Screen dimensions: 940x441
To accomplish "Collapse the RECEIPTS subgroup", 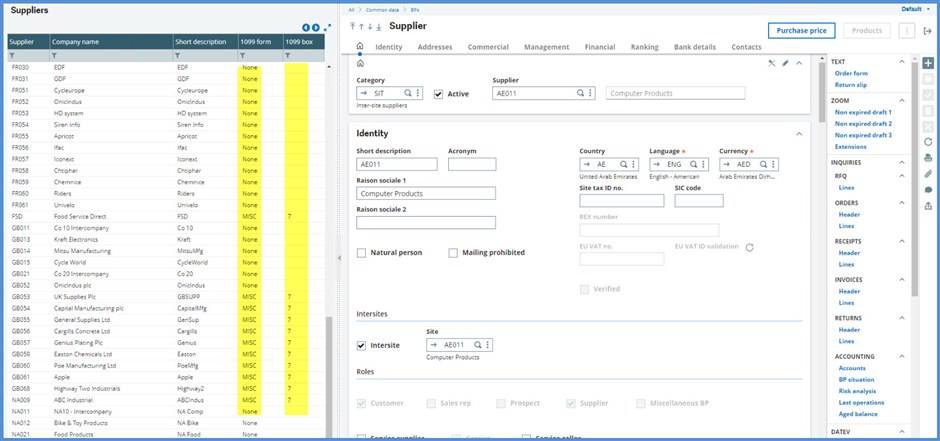I will (902, 241).
